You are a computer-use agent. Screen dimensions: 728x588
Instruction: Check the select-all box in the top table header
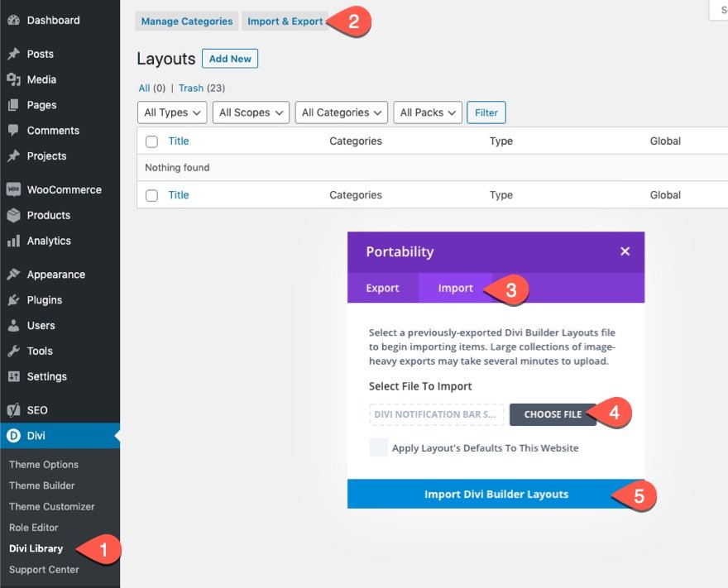pos(151,141)
